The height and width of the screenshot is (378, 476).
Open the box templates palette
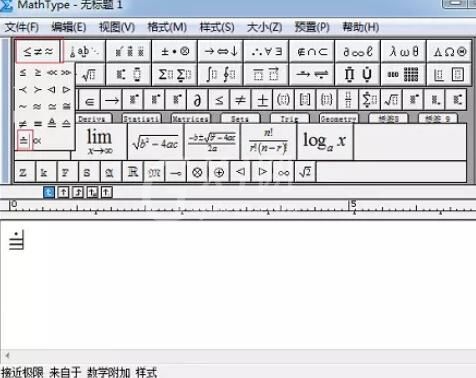[x=449, y=74]
